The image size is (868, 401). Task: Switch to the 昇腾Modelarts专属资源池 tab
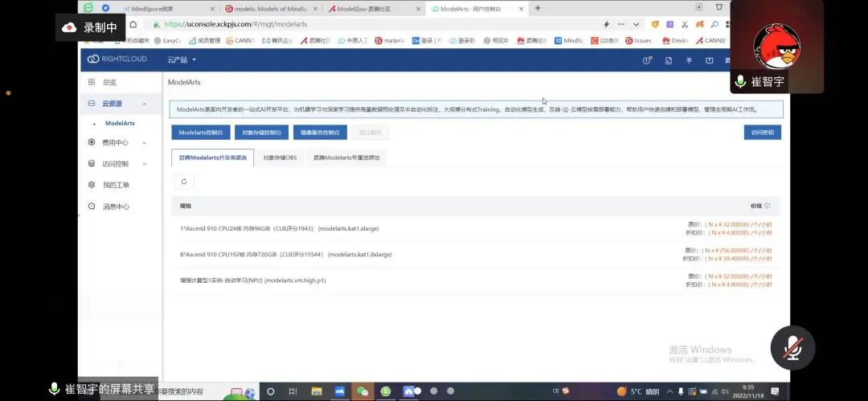tap(346, 158)
